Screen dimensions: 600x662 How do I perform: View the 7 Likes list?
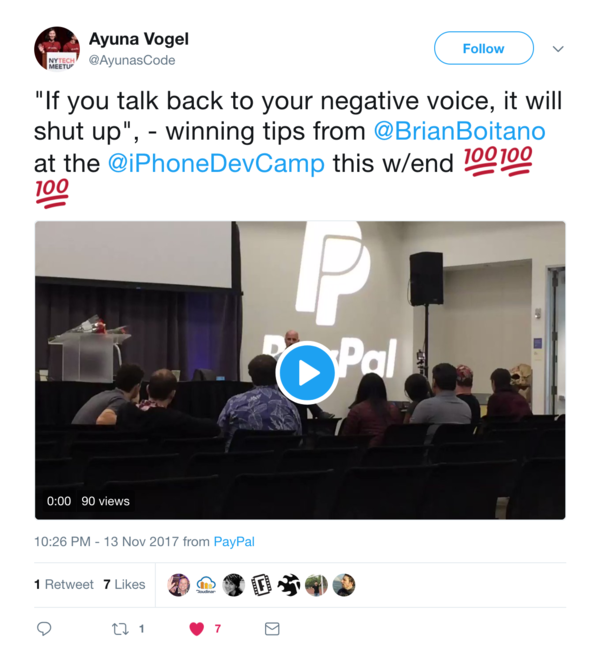tap(124, 584)
